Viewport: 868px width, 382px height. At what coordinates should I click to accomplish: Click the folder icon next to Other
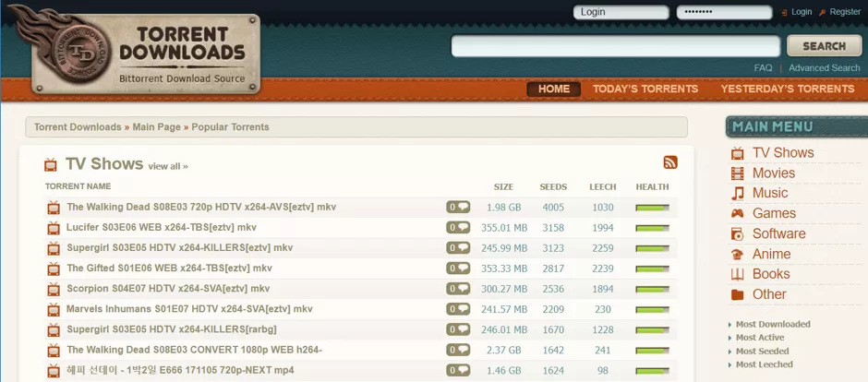[x=737, y=295]
